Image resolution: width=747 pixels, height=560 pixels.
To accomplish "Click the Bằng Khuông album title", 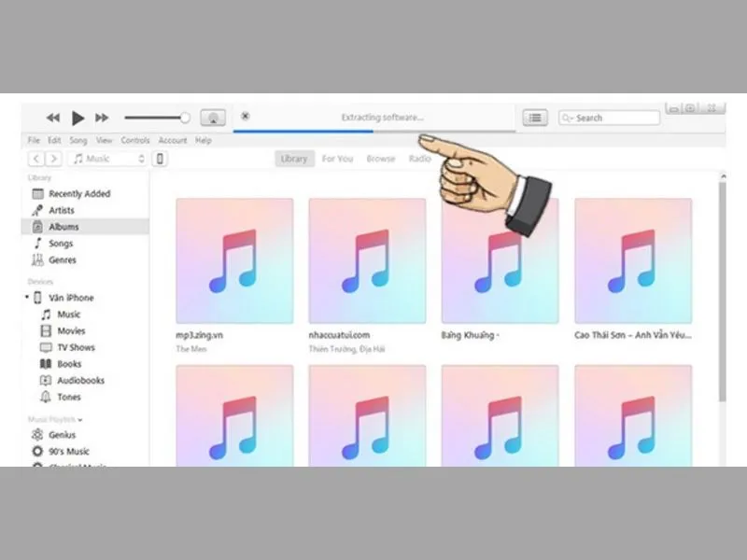I will (x=471, y=335).
